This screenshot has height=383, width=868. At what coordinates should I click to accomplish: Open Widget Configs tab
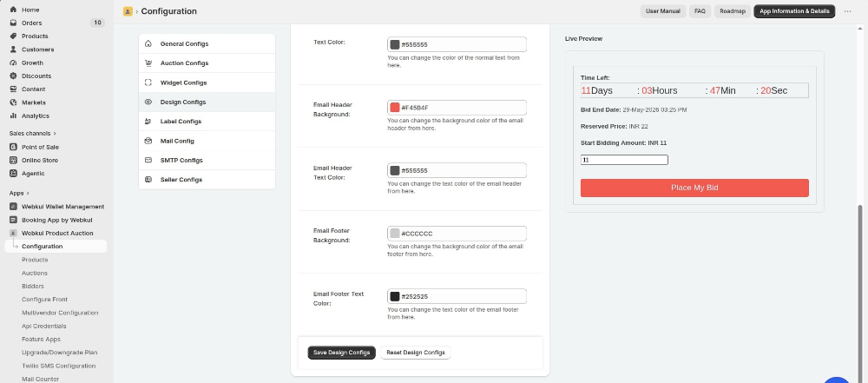tap(207, 83)
